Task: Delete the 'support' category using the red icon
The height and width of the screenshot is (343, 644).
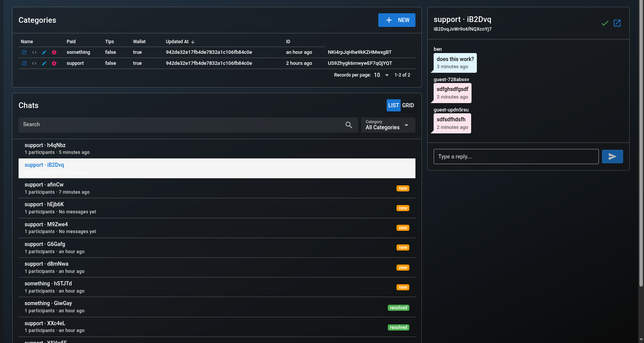Action: 54,63
